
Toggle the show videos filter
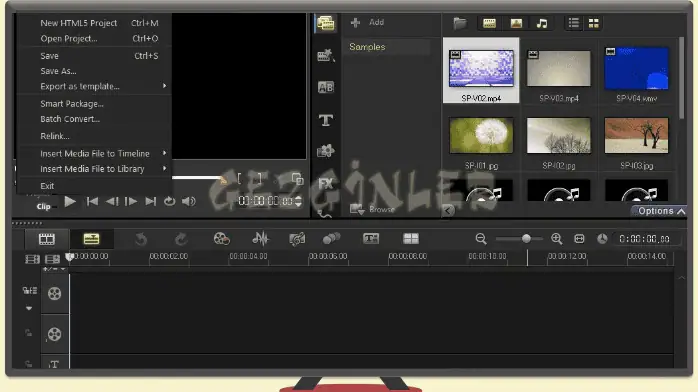point(489,23)
